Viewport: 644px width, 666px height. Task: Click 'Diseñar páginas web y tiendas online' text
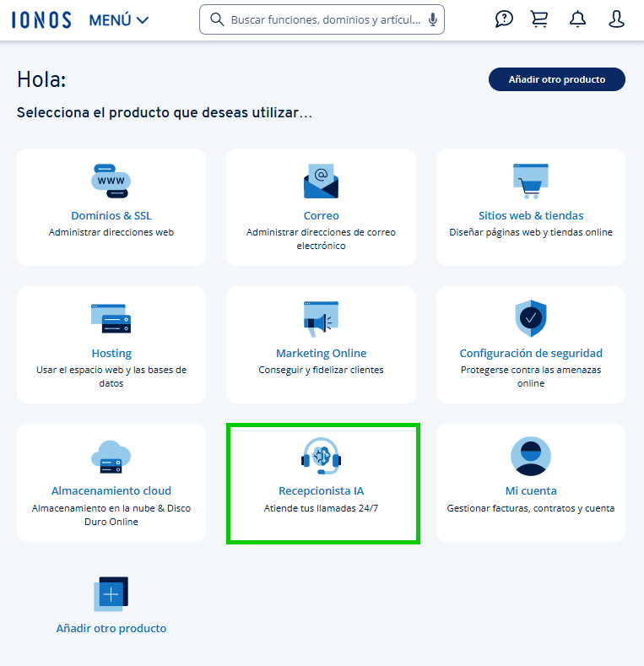pyautogui.click(x=531, y=232)
